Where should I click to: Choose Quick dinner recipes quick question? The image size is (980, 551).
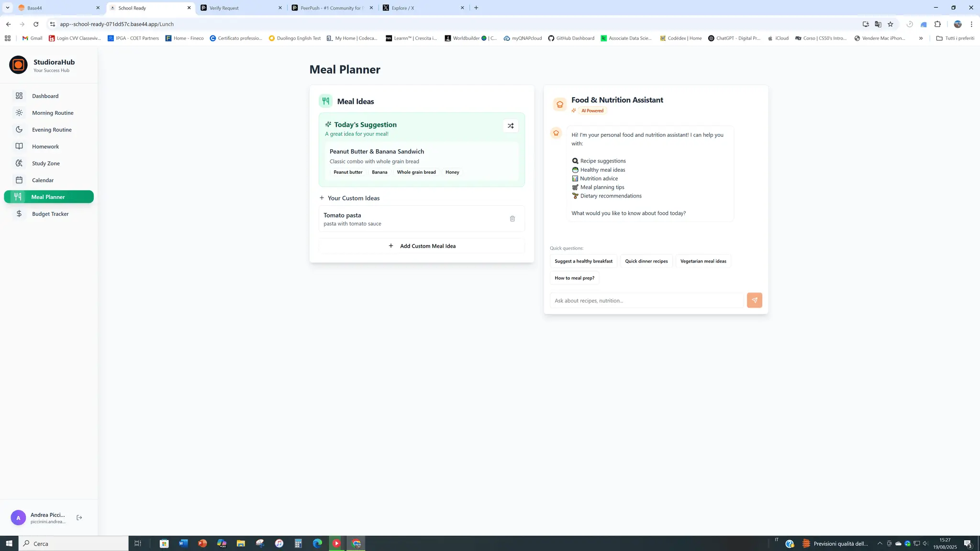pyautogui.click(x=646, y=261)
